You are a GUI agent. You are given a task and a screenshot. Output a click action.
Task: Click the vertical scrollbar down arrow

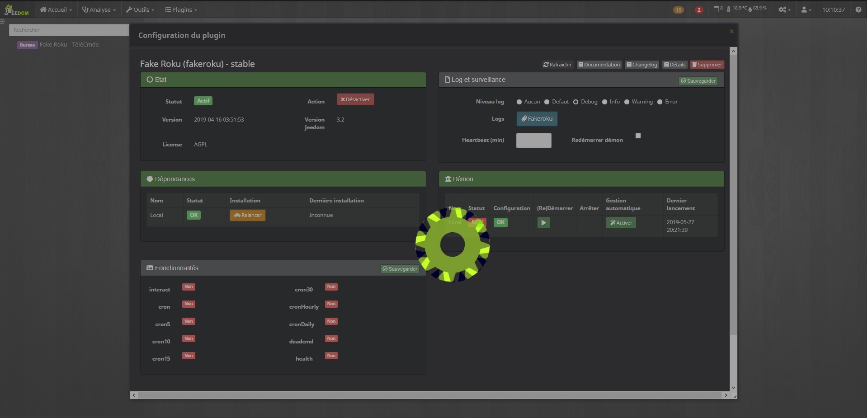733,387
